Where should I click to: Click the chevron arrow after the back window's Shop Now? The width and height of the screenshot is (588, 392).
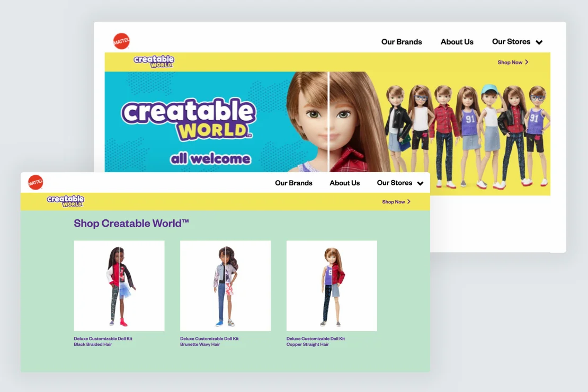pos(527,62)
